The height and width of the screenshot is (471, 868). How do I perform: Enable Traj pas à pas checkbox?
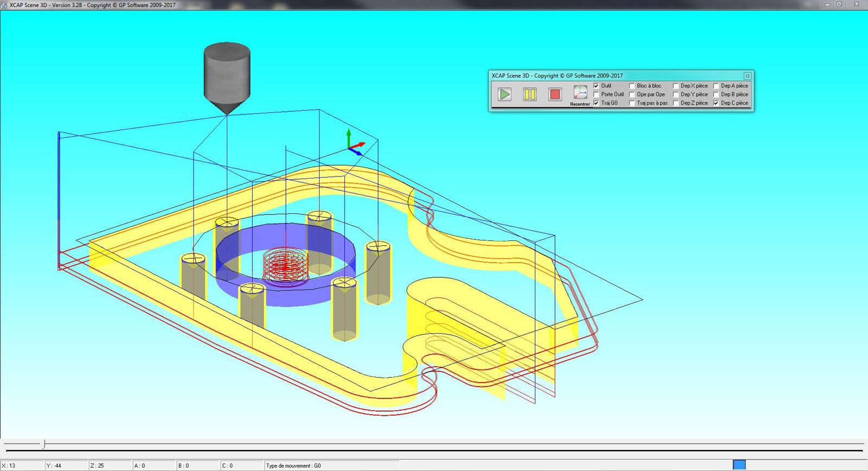[x=632, y=103]
